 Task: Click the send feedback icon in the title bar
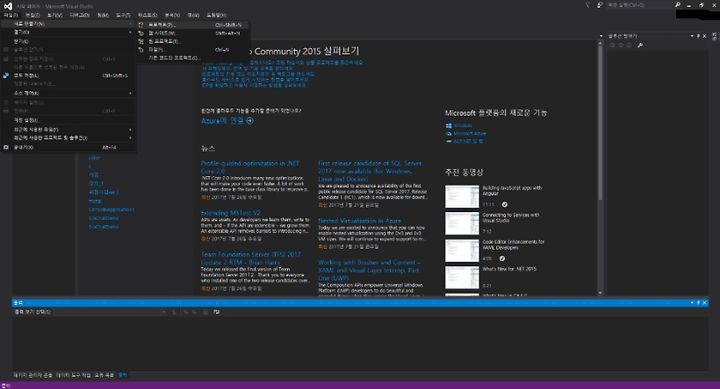[x=600, y=5]
